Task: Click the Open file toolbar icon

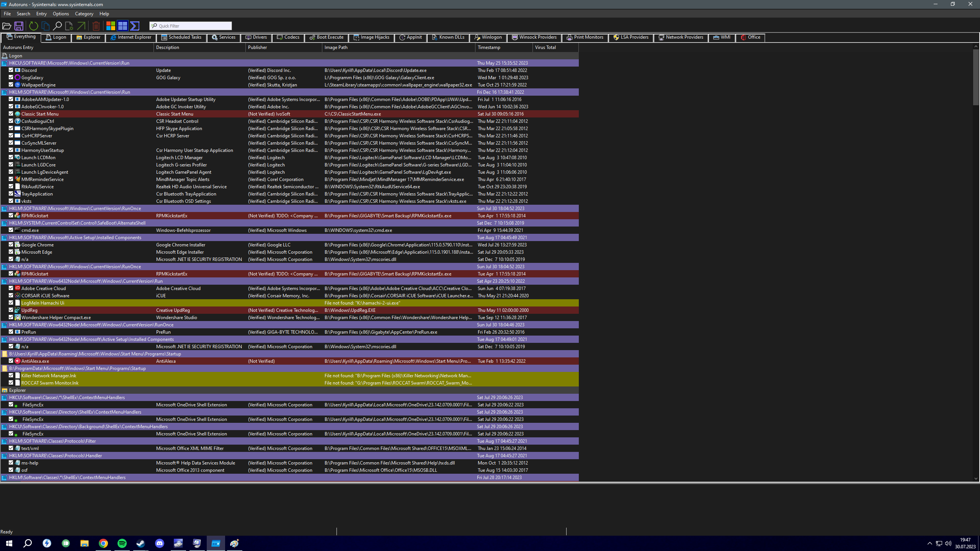Action: pyautogui.click(x=7, y=26)
